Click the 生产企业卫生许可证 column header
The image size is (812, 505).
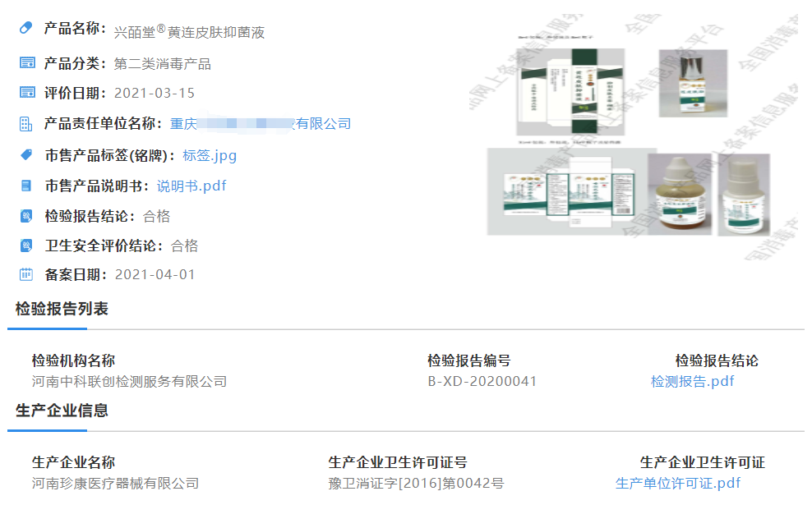pos(702,462)
